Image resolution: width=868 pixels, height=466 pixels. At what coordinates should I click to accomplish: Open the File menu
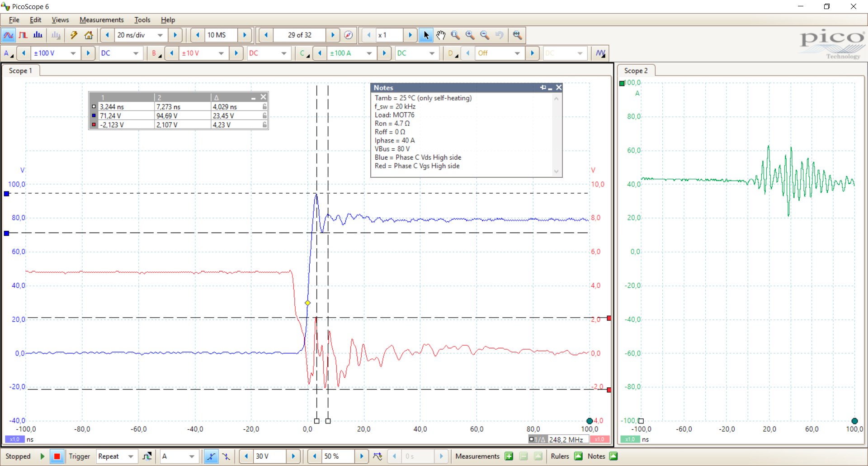tap(14, 20)
